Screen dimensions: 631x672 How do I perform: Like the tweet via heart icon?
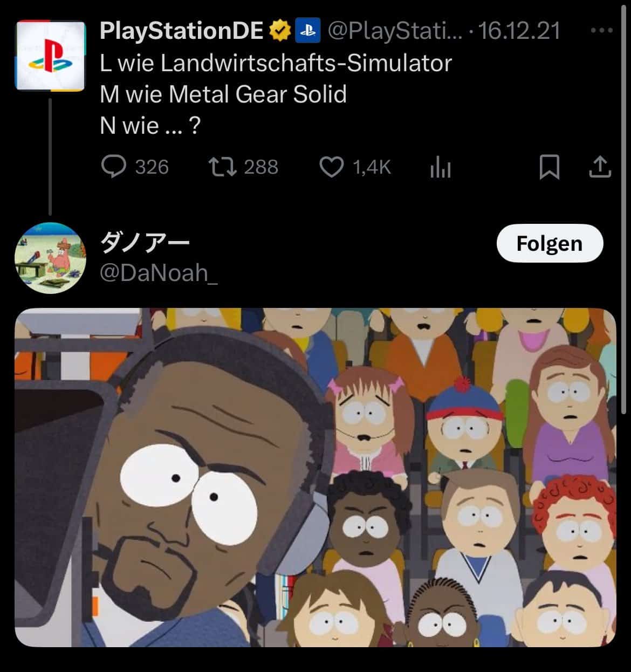tap(332, 167)
